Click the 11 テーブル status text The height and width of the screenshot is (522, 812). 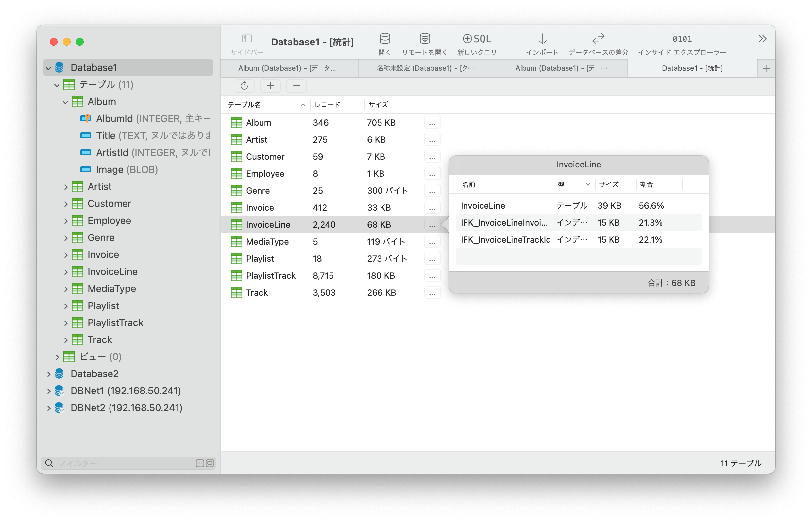click(x=740, y=463)
